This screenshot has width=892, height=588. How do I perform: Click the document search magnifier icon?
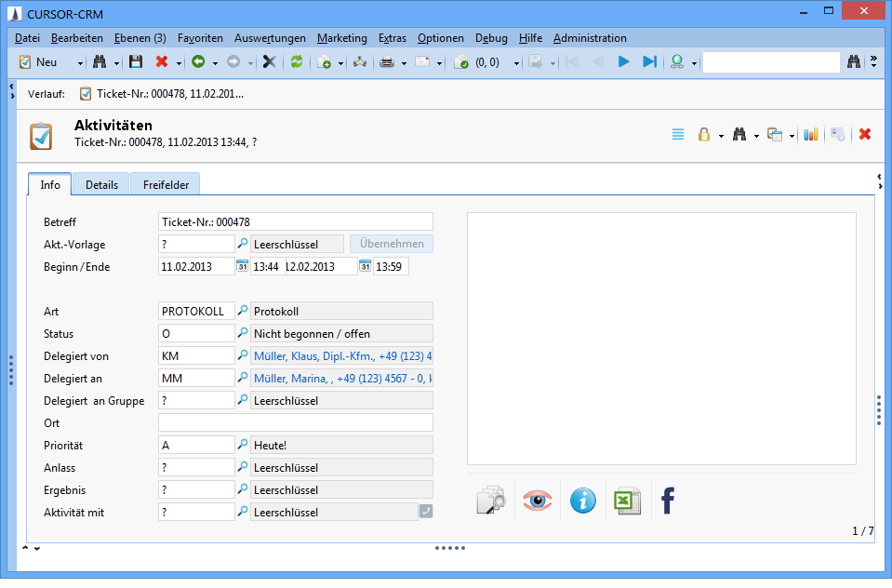pyautogui.click(x=490, y=501)
